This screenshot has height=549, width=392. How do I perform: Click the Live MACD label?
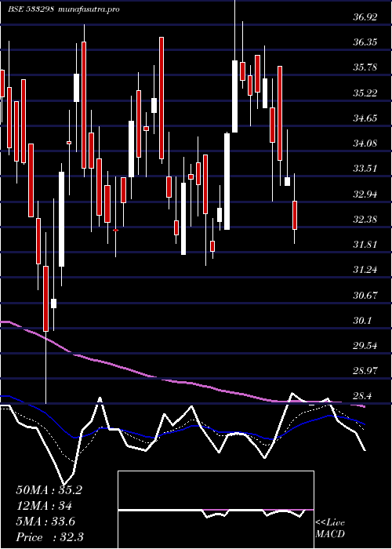coord(330,529)
